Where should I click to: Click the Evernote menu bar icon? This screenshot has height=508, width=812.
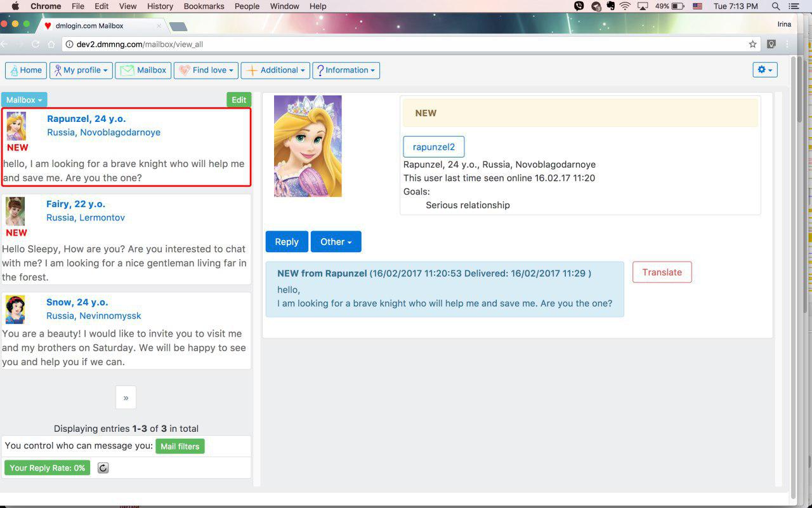pos(611,6)
